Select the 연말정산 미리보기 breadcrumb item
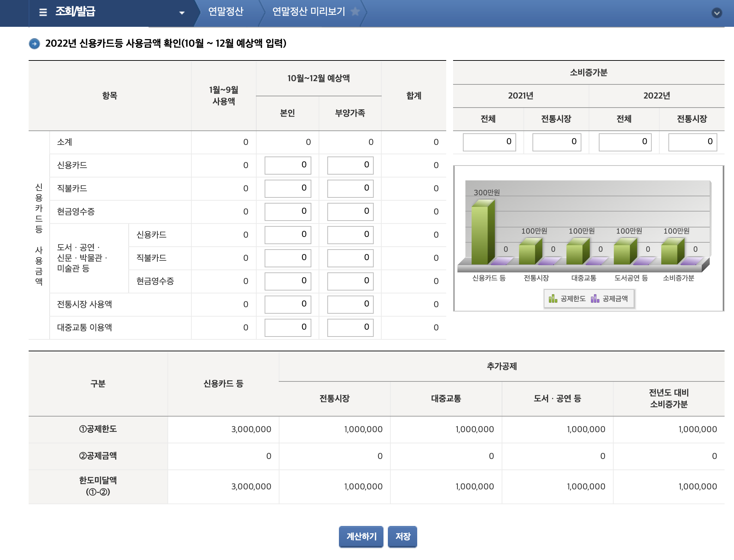Viewport: 734px width, 560px height. tap(308, 12)
